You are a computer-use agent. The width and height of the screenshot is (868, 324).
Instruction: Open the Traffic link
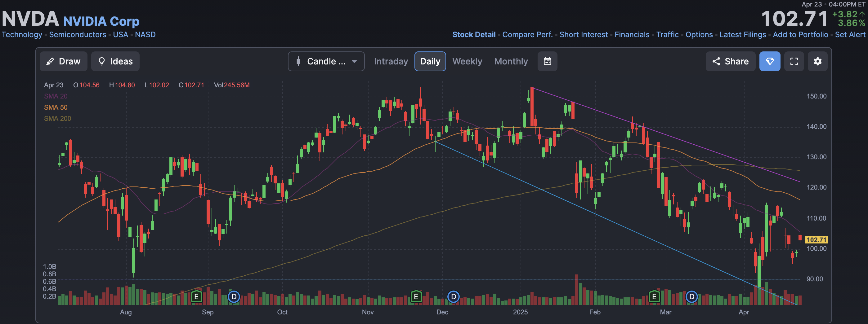[667, 35]
